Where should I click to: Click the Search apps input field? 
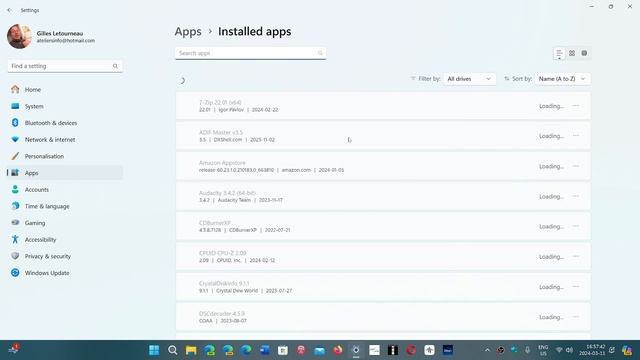coord(250,53)
